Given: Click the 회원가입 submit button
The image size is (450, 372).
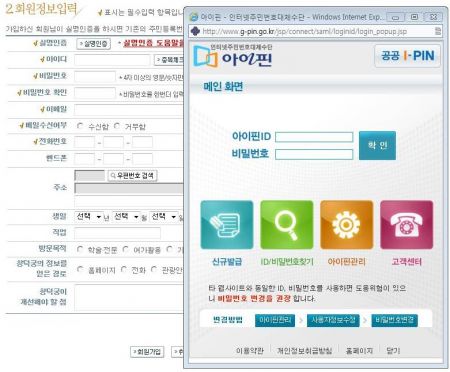Looking at the screenshot, I should [x=147, y=352].
